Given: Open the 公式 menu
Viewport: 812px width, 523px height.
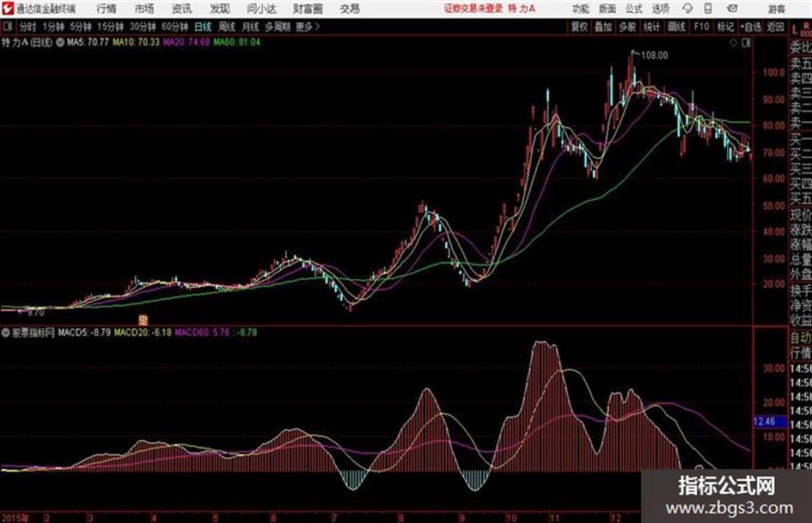Looking at the screenshot, I should coord(633,9).
